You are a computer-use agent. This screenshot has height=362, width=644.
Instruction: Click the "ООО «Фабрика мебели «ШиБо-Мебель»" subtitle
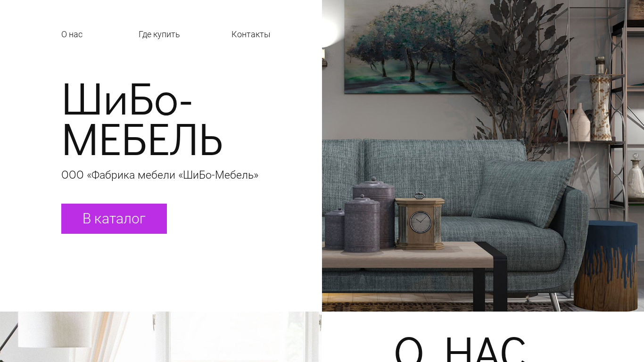coord(160,175)
